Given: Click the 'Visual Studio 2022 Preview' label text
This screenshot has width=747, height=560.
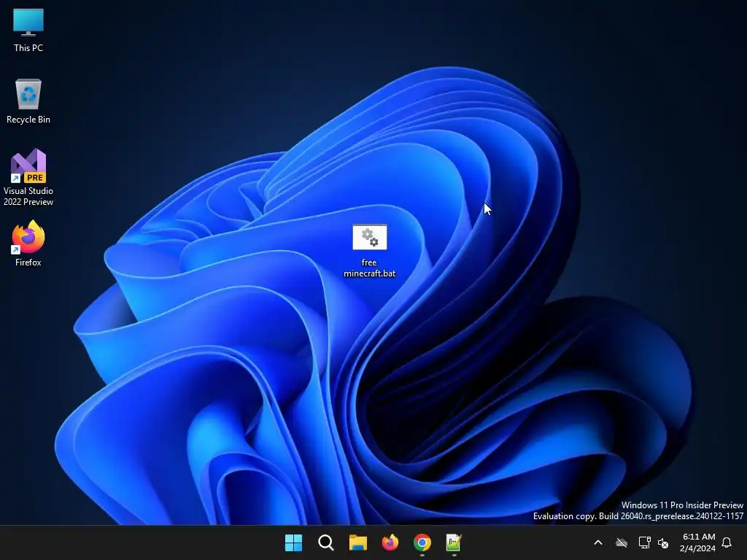Looking at the screenshot, I should pos(28,196).
